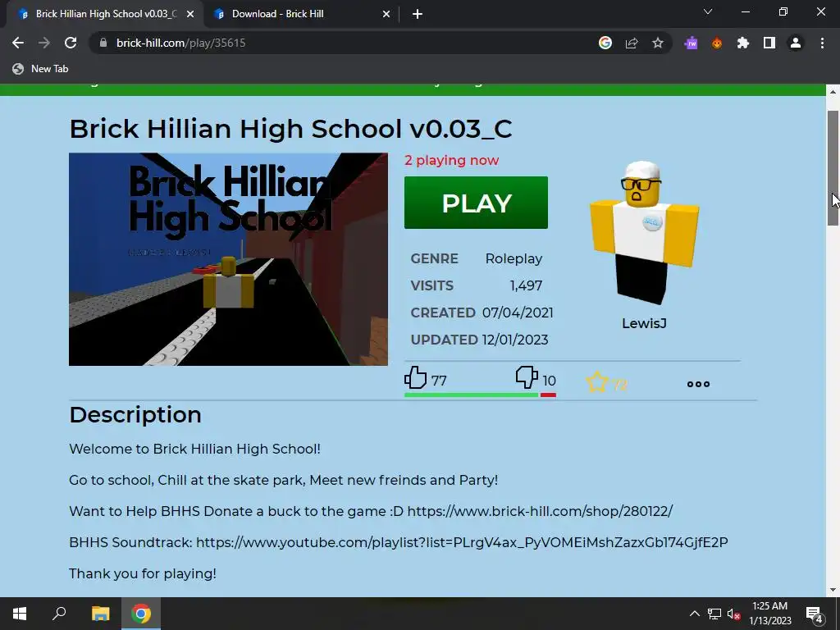Toggle the Chrome side panel icon
The image size is (840, 630).
(x=769, y=43)
